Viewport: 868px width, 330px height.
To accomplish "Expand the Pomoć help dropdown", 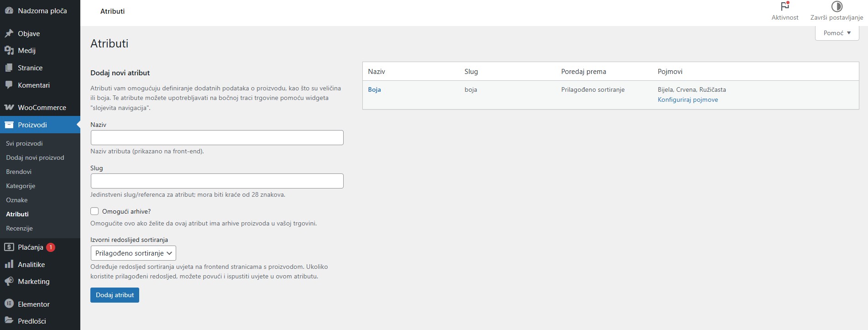I will coord(837,33).
